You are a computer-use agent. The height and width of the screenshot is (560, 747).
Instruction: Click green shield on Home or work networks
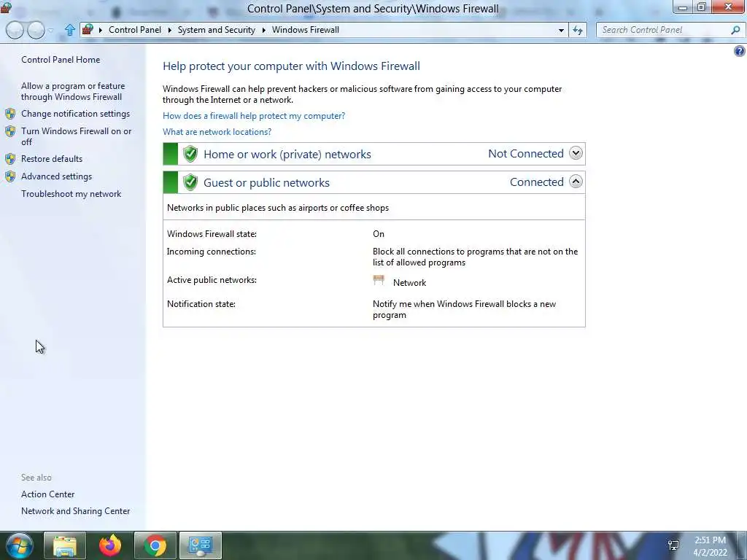tap(190, 154)
